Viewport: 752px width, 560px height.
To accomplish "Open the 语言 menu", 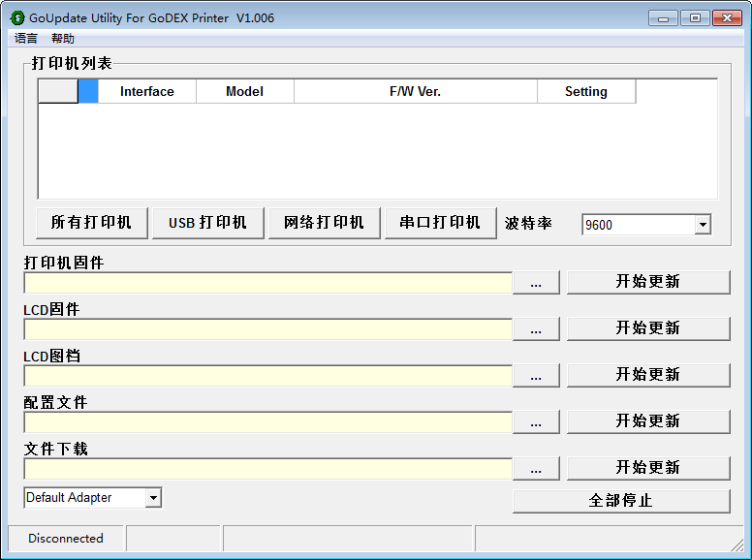I will [26, 39].
